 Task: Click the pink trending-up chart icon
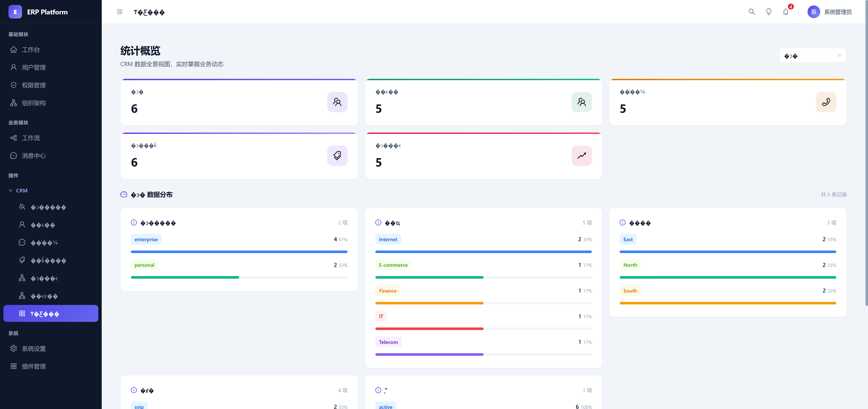click(581, 156)
